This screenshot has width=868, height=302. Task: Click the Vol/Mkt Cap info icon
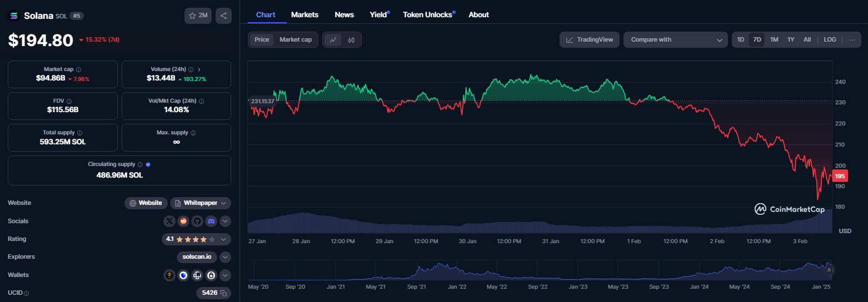tap(201, 101)
